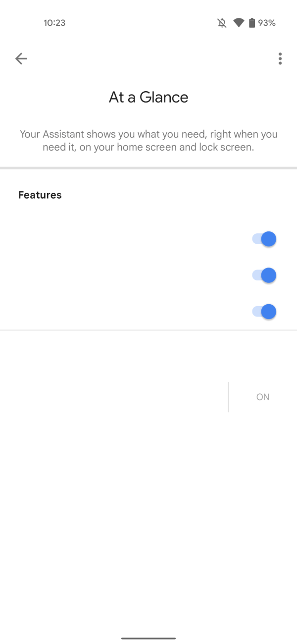Tap the vertical divider beside ON

[228, 397]
